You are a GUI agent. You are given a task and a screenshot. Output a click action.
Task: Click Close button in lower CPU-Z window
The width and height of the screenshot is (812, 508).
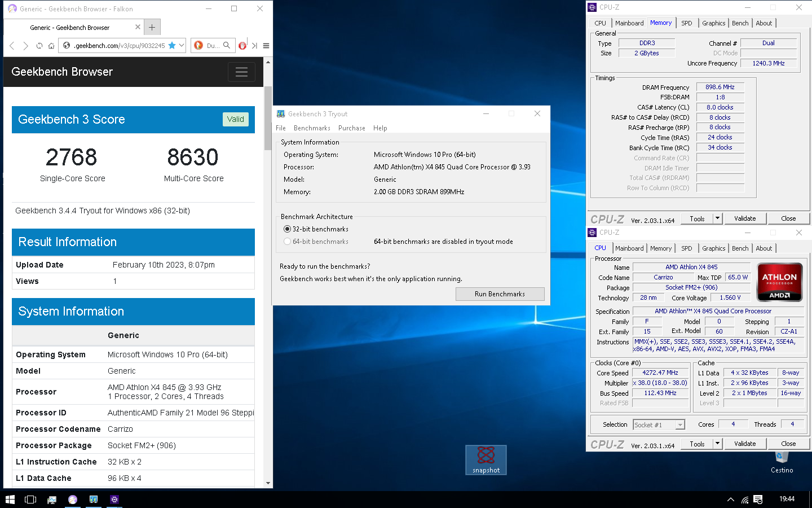pyautogui.click(x=788, y=444)
